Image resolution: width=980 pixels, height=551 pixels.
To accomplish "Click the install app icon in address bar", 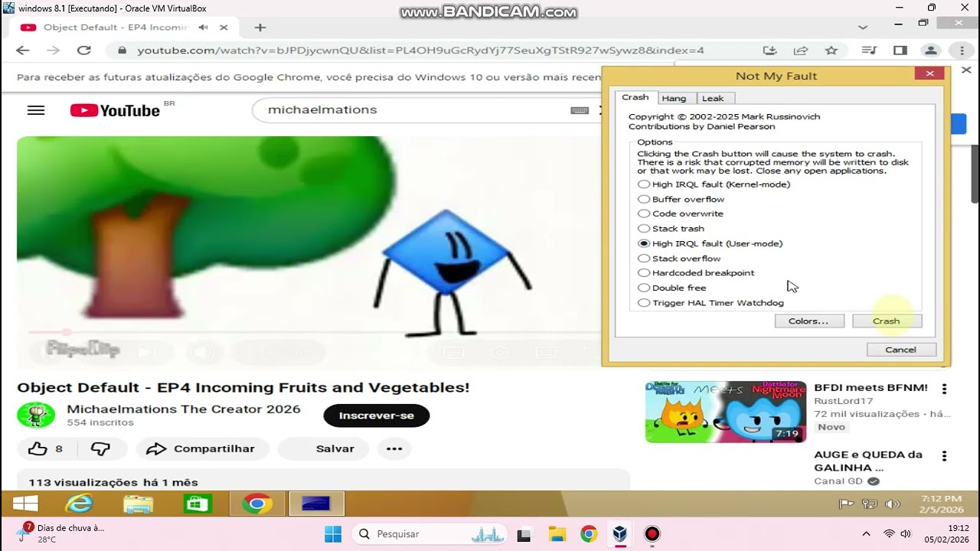I will pos(769,51).
